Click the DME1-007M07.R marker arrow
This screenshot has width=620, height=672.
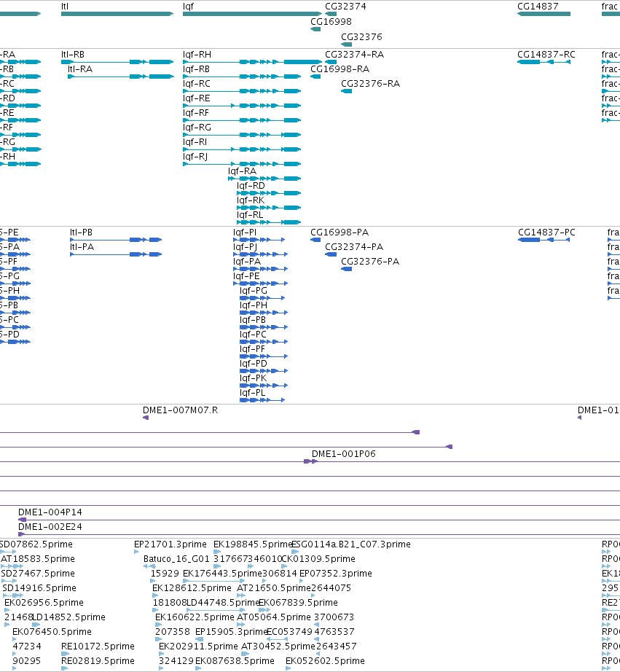coord(146,418)
